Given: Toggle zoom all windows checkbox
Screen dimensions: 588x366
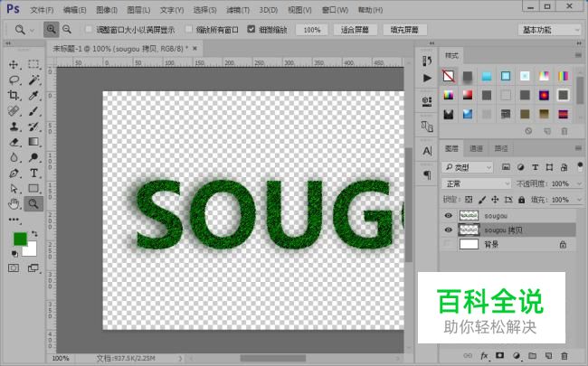Looking at the screenshot, I should 189,29.
